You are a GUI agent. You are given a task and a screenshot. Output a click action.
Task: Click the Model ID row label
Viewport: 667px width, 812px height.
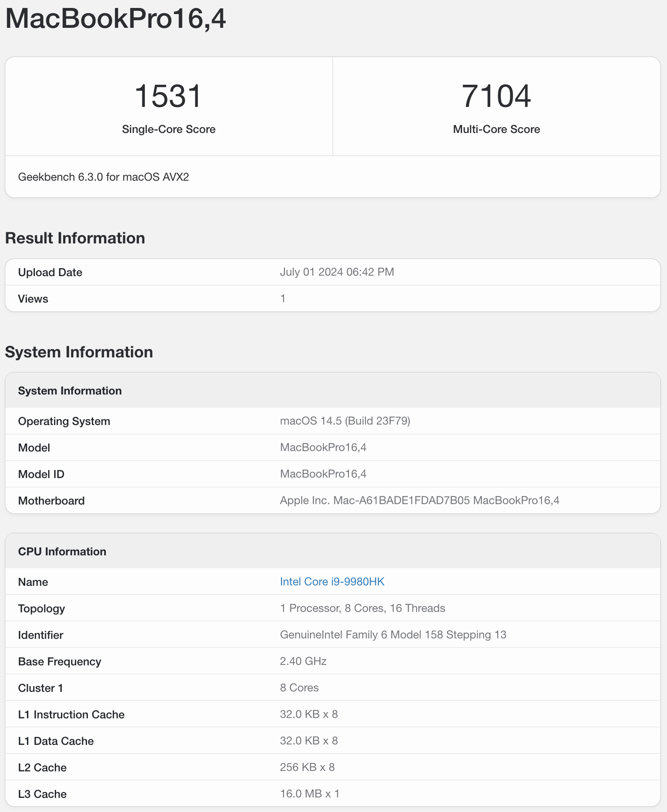coord(41,474)
